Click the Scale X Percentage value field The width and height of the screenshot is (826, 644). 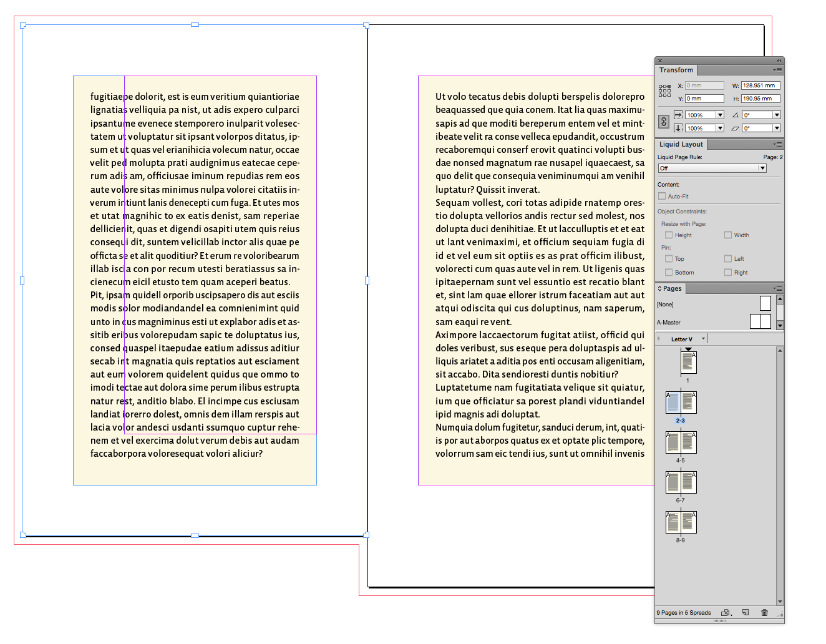701,115
